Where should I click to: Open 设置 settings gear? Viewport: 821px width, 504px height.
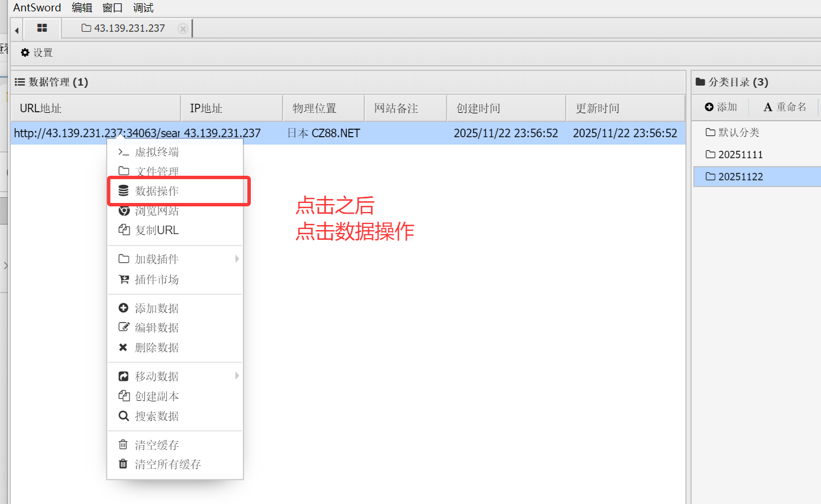37,53
